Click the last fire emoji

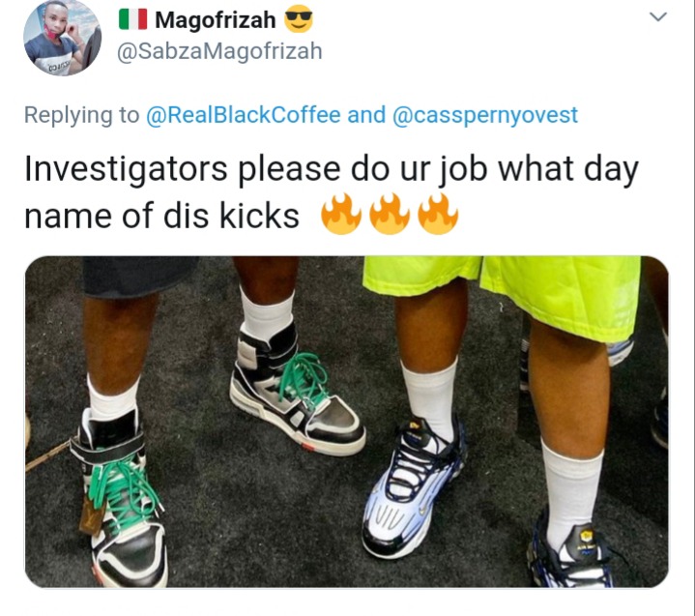click(438, 214)
